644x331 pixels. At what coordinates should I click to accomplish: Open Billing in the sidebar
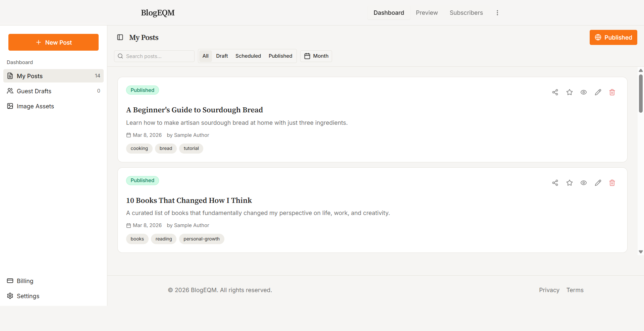tap(53, 281)
